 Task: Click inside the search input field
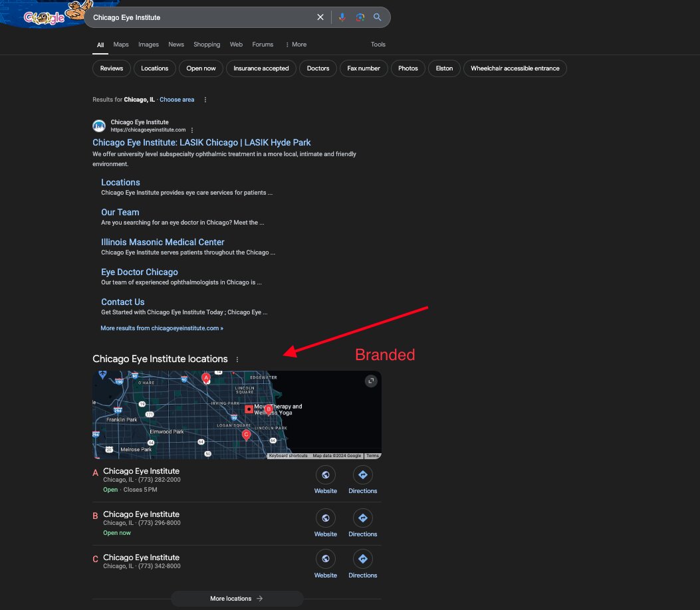[x=201, y=17]
